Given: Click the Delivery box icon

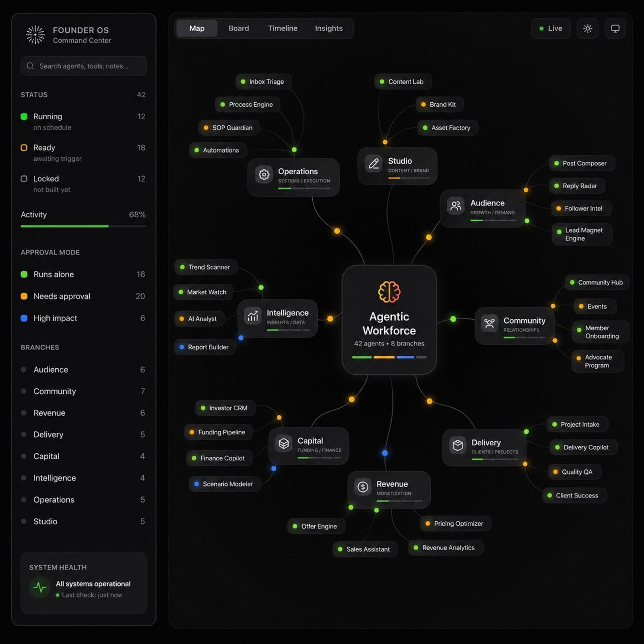Looking at the screenshot, I should [458, 445].
